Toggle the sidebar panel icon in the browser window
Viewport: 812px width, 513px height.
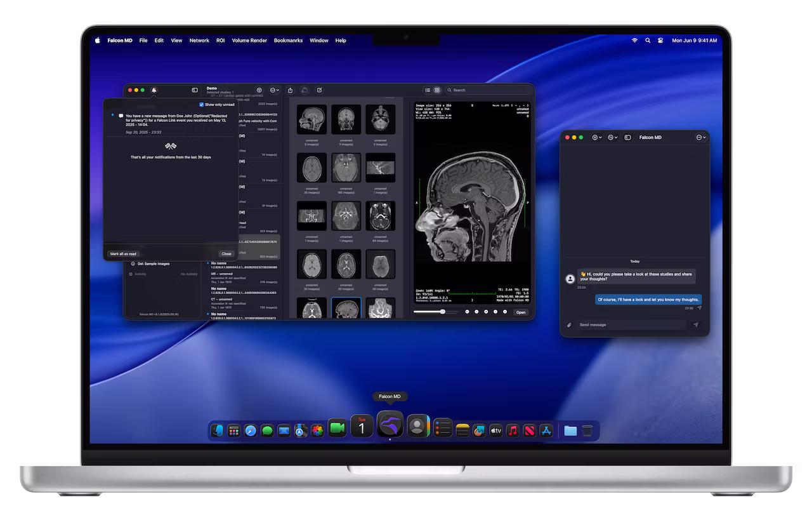pyautogui.click(x=195, y=90)
